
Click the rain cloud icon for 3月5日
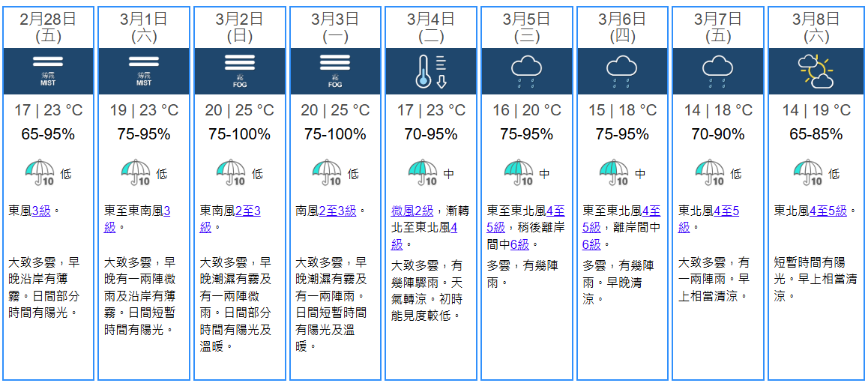click(x=526, y=70)
